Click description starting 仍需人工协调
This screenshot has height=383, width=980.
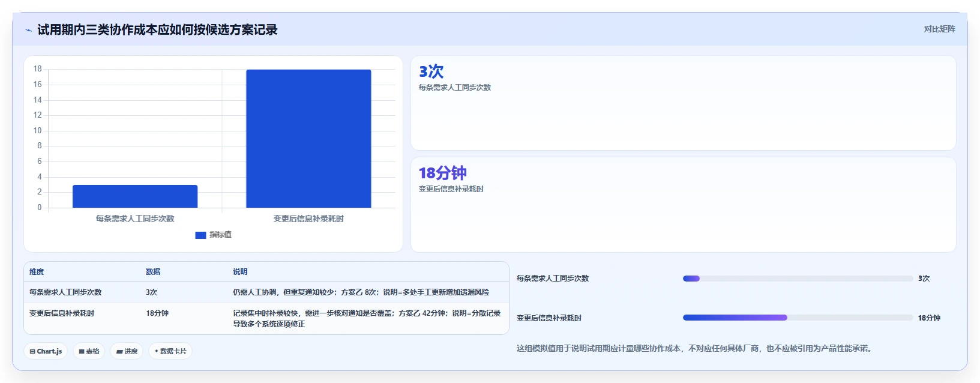click(361, 292)
